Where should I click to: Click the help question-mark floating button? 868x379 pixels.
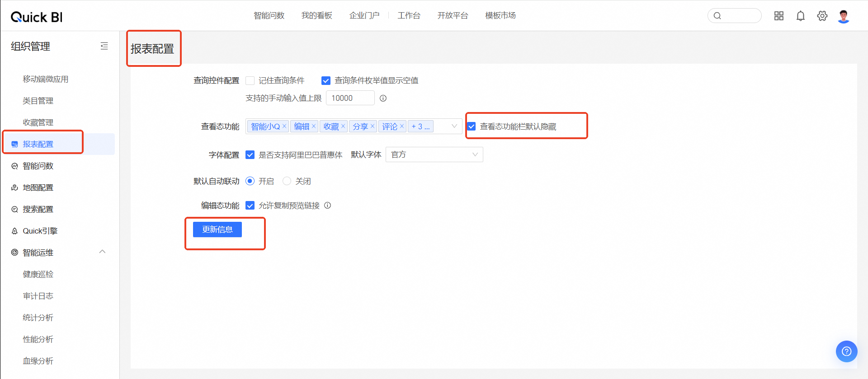tap(846, 351)
